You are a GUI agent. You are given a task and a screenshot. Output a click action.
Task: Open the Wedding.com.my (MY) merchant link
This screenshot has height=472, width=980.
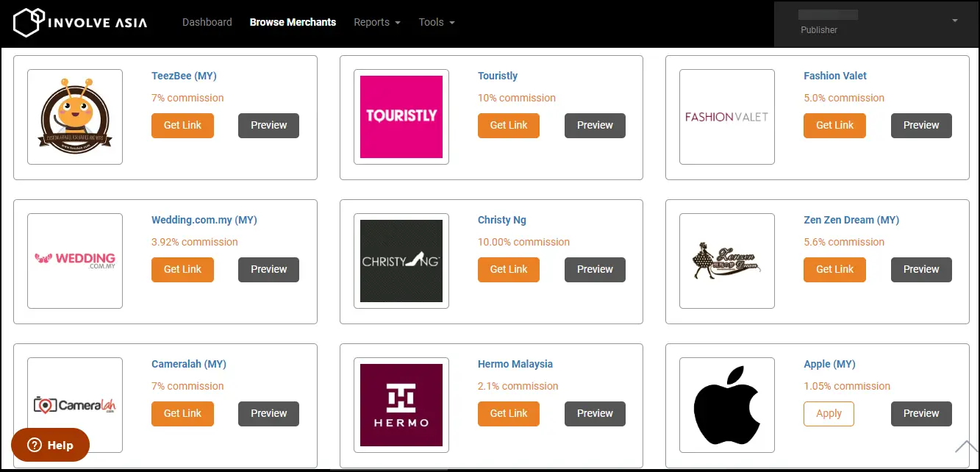(x=204, y=220)
